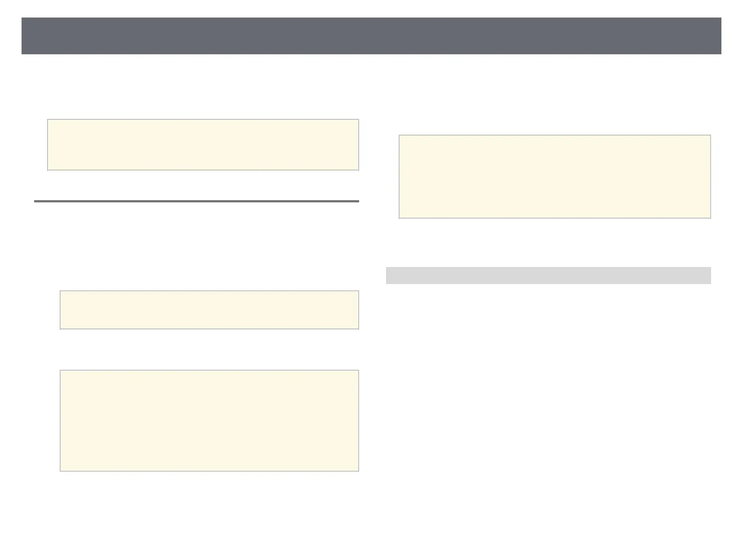Select the small cream box below the divider line
Viewport: 756px width, 534px height.
tap(209, 310)
